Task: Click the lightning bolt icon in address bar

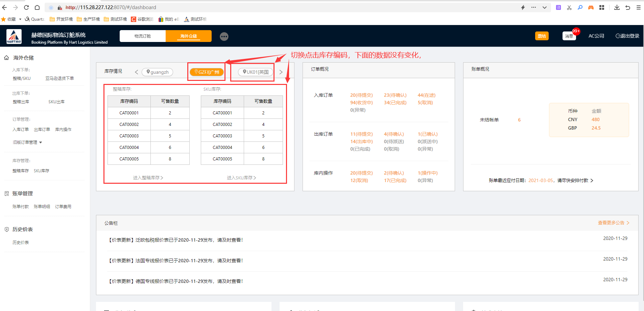Action: [523, 7]
